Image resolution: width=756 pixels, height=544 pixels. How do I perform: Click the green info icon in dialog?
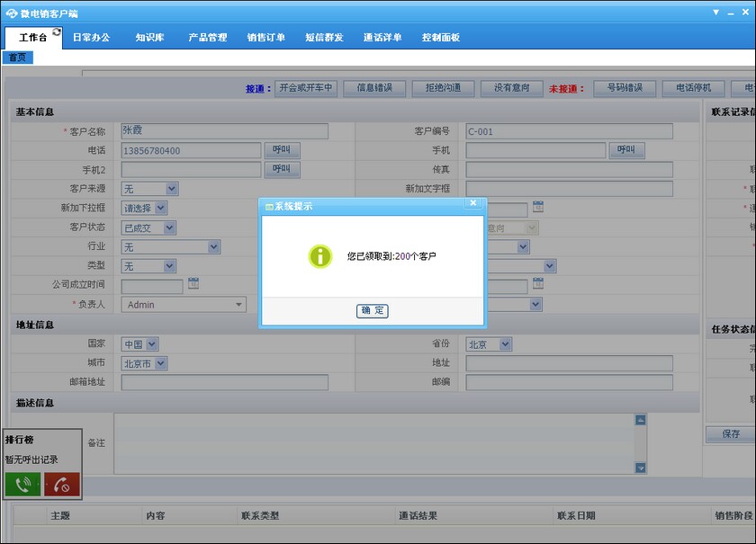coord(320,256)
